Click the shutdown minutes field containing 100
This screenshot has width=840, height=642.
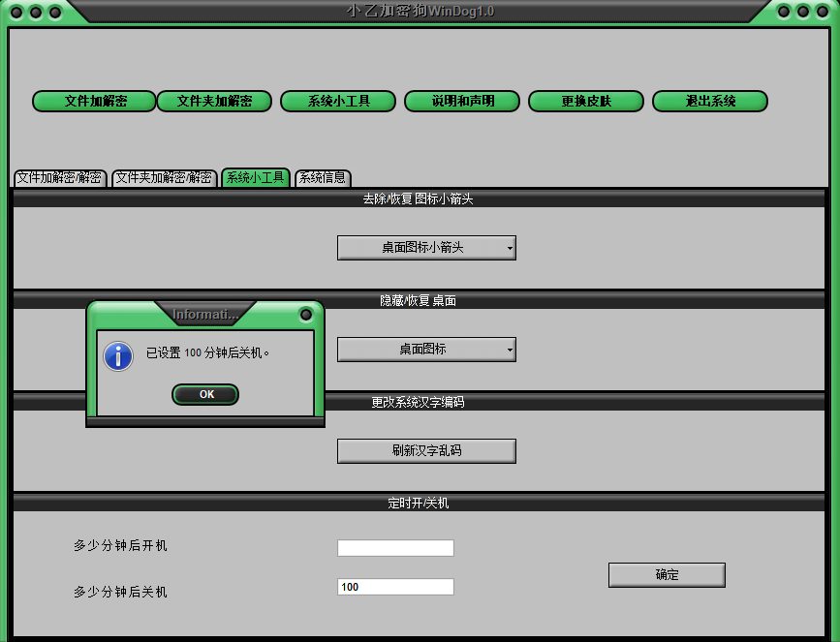395,587
